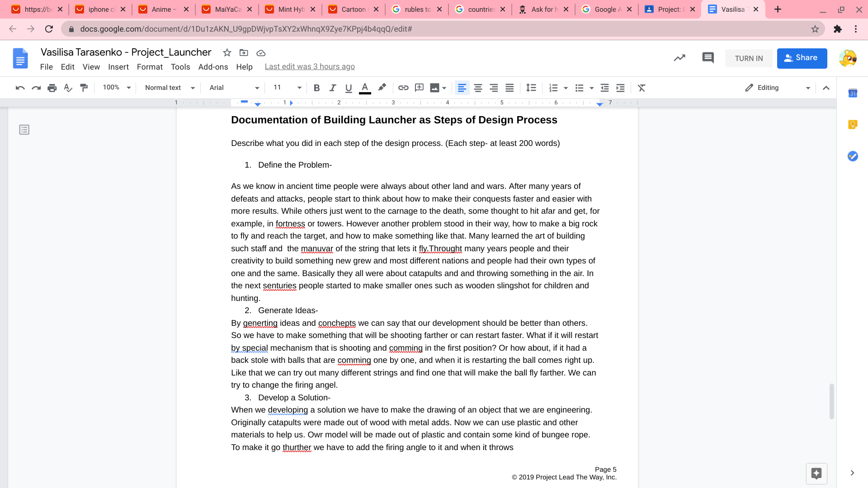Click the TURN IN button
This screenshot has height=488, width=868.
pyautogui.click(x=749, y=58)
